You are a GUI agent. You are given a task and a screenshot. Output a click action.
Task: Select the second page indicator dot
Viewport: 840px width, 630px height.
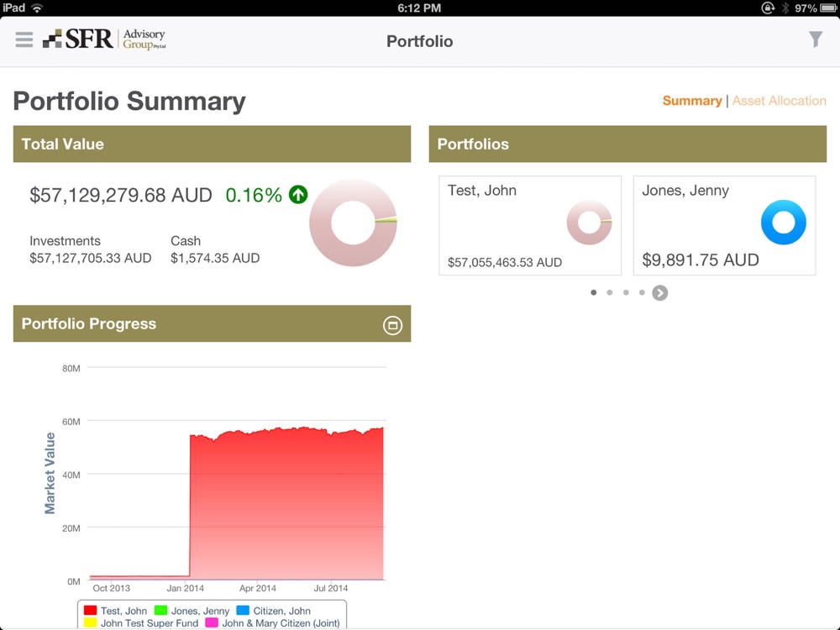click(610, 293)
